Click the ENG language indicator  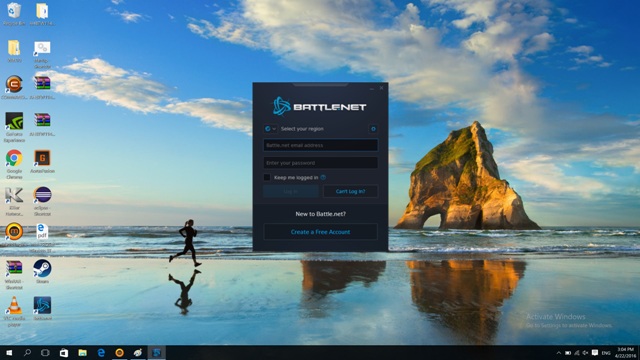[606, 353]
